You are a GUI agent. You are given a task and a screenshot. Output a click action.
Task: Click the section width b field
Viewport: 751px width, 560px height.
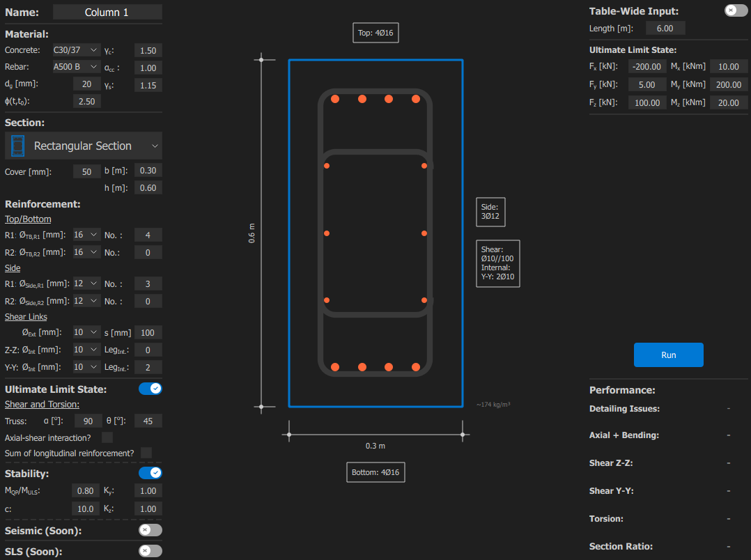tap(148, 171)
